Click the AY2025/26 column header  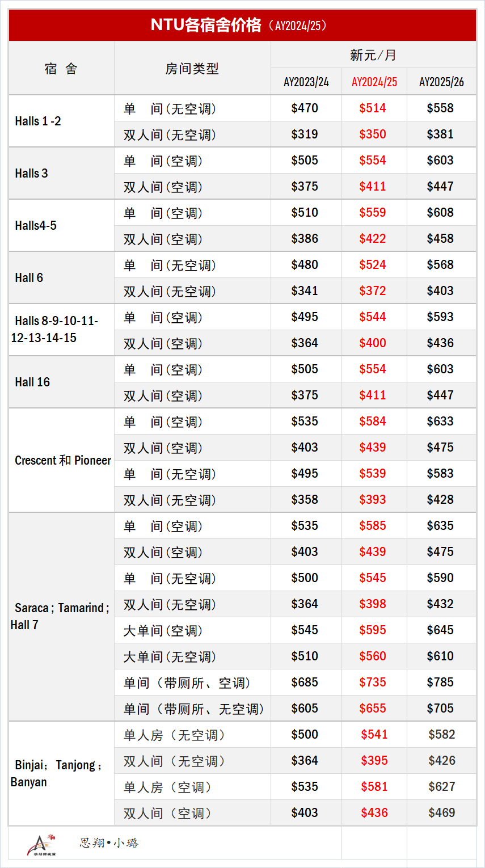coord(441,82)
